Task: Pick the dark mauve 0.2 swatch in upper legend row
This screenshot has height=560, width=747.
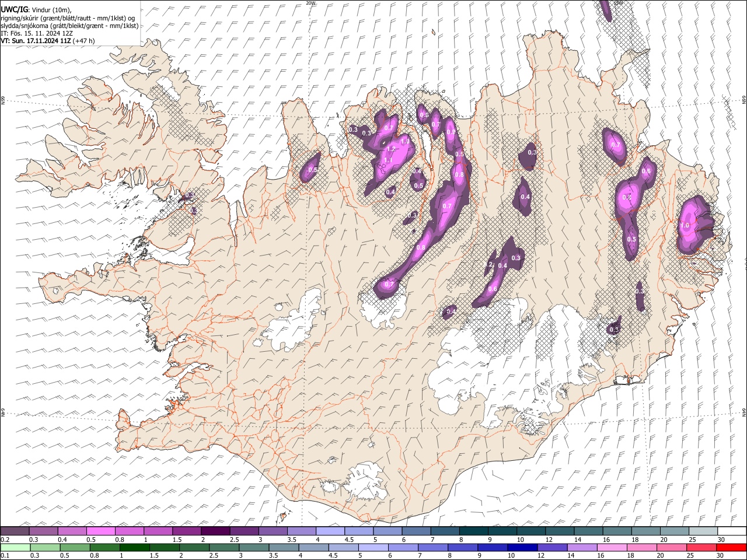Action: (x=15, y=531)
